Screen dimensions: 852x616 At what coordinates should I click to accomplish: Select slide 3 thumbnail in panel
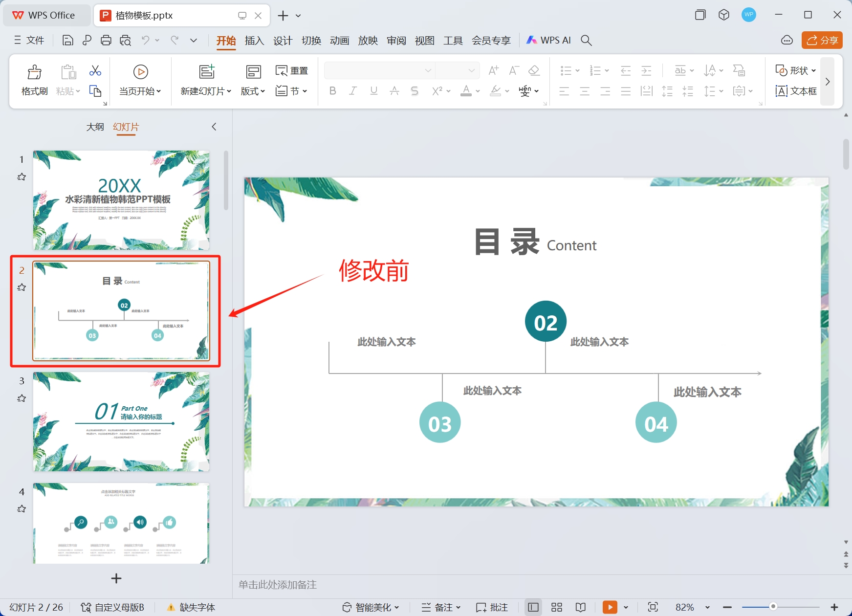coord(121,421)
